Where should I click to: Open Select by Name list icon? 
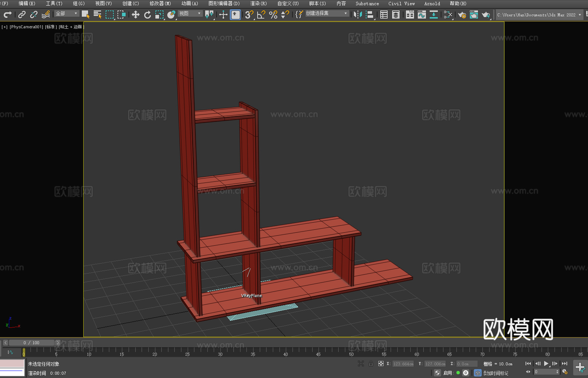tap(97, 14)
